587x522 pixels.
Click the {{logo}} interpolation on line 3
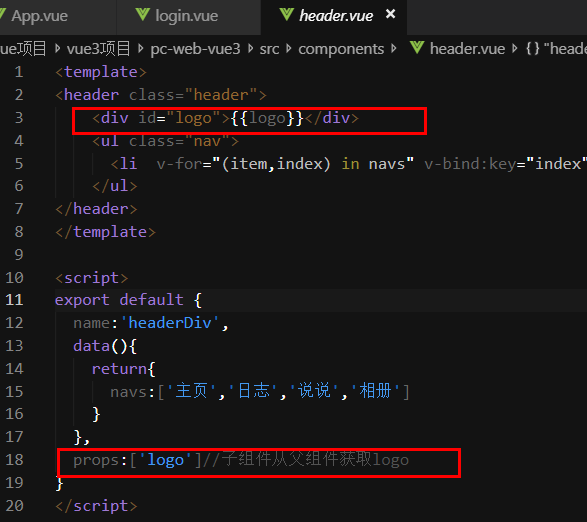[267, 118]
